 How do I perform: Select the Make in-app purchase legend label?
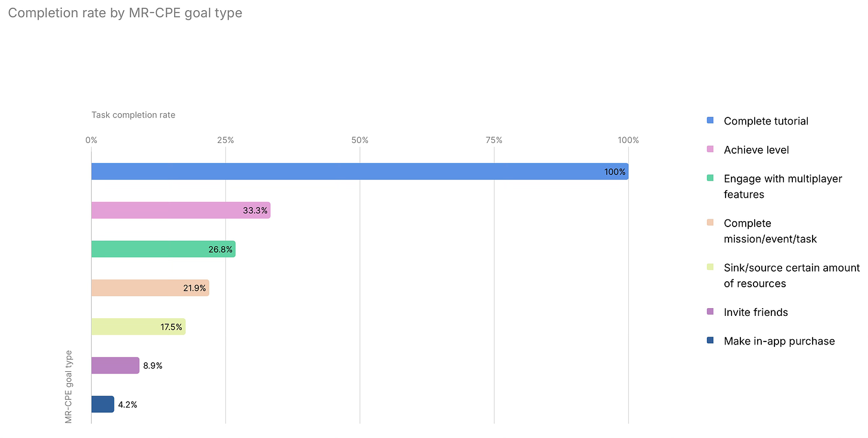tap(779, 341)
